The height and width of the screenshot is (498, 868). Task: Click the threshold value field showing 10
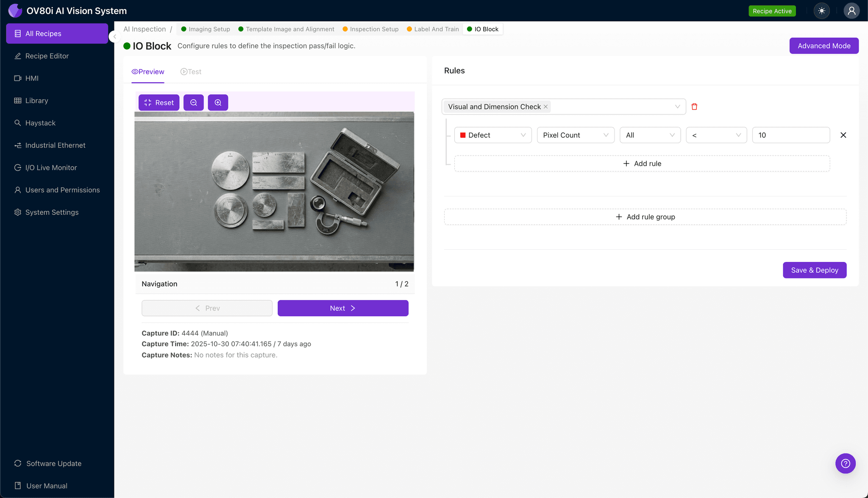point(791,135)
